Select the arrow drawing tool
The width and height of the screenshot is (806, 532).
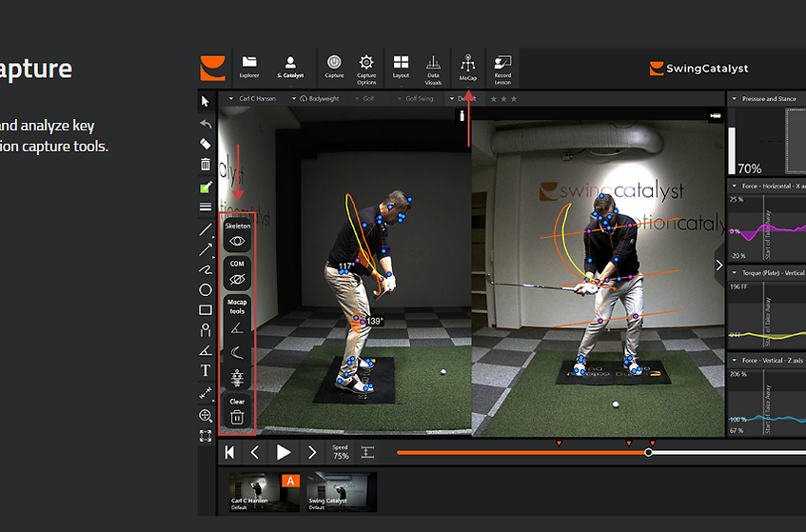(206, 249)
